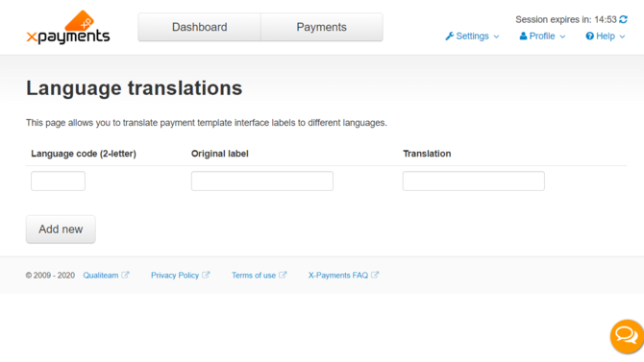Viewport: 644px width, 362px height.
Task: Click external link icon beside Qualiteam
Action: click(125, 275)
